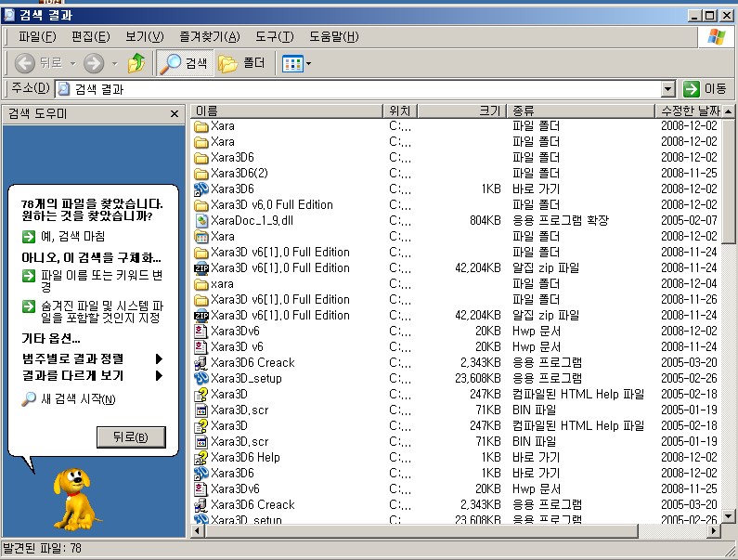738x560 pixels.
Task: Click the vertical scrollbar thumb
Action: 729,180
